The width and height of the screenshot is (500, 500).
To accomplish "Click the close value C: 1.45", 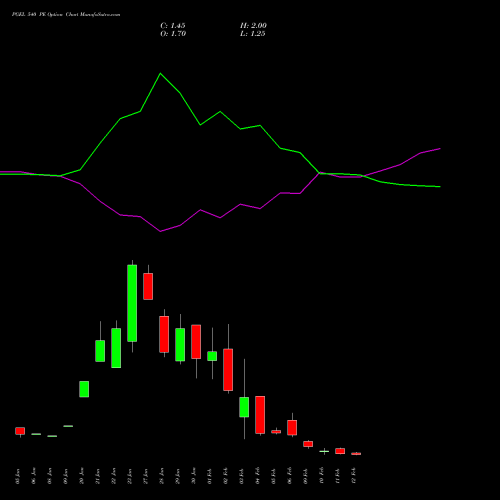I will (x=173, y=26).
